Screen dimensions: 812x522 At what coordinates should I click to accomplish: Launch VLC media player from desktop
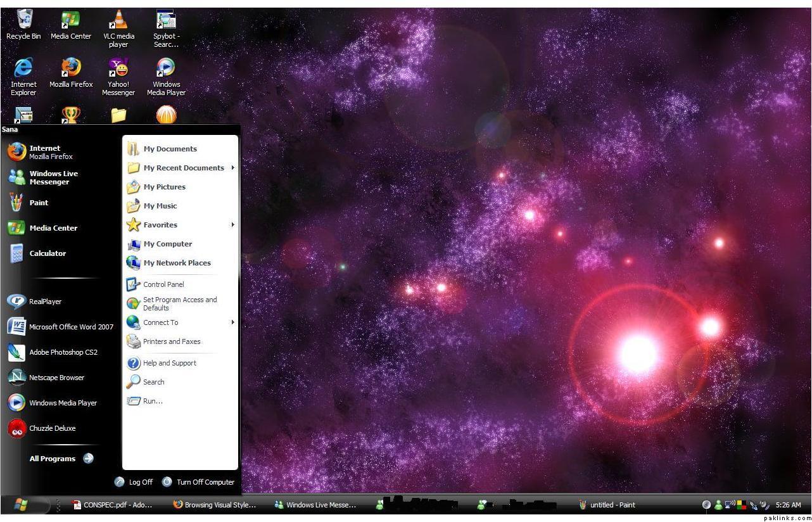[118, 22]
